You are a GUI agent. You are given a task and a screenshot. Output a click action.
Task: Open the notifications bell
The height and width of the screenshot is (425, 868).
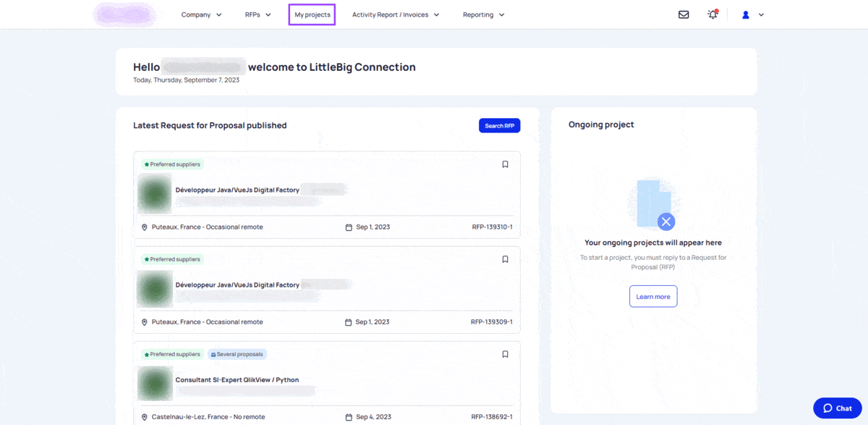click(x=712, y=14)
